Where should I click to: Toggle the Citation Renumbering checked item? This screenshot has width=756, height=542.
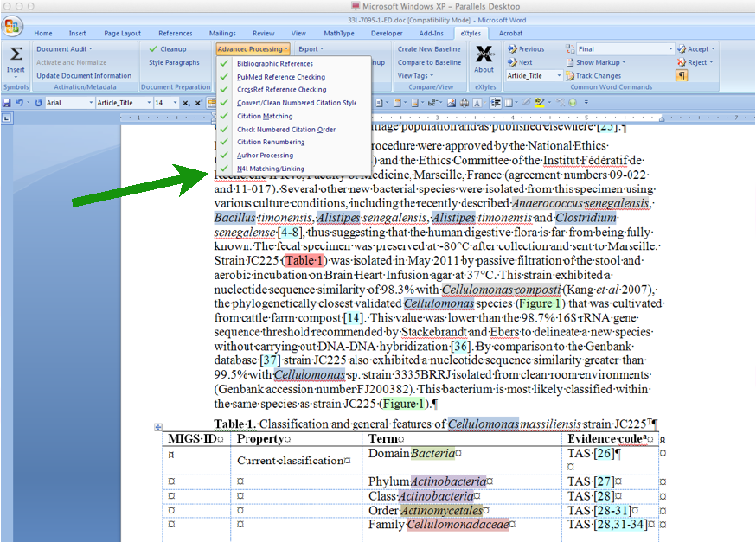[270, 142]
